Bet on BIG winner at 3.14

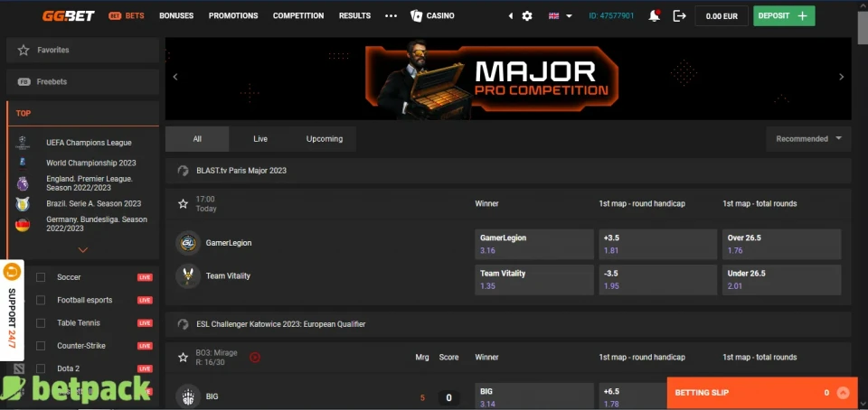(x=534, y=396)
